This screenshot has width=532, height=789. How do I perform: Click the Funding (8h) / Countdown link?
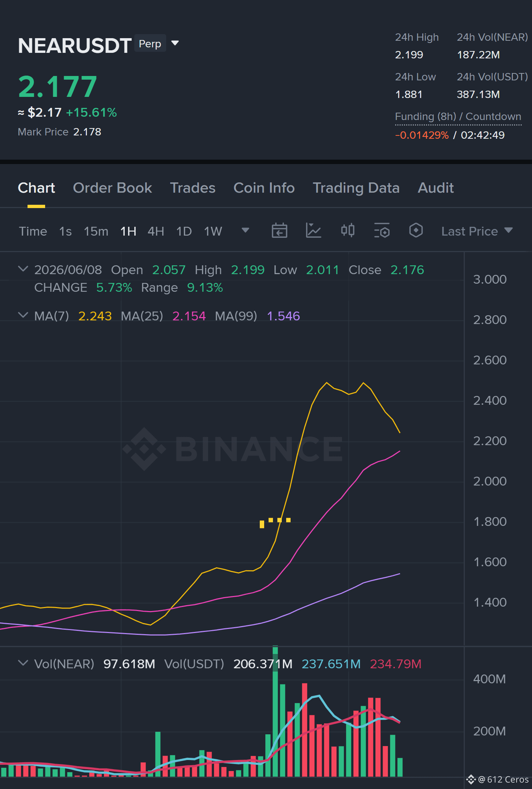click(x=458, y=117)
